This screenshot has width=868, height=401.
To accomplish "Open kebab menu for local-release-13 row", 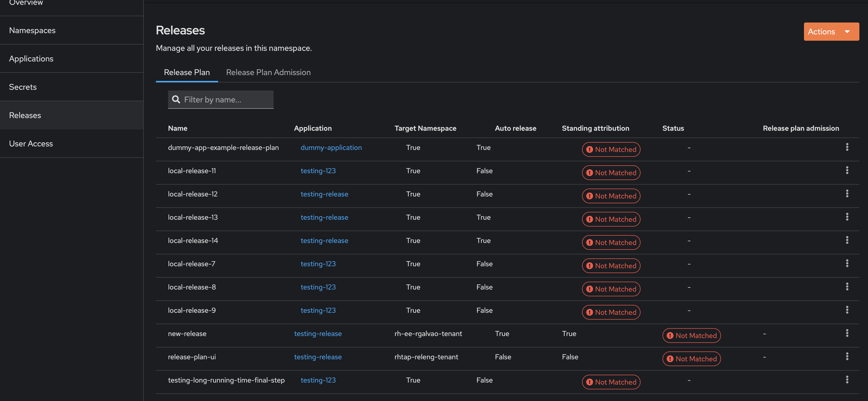I will point(847,217).
